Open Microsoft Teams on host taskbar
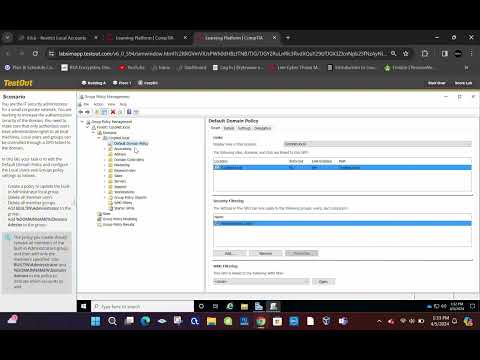The image size is (480, 360). point(343,321)
